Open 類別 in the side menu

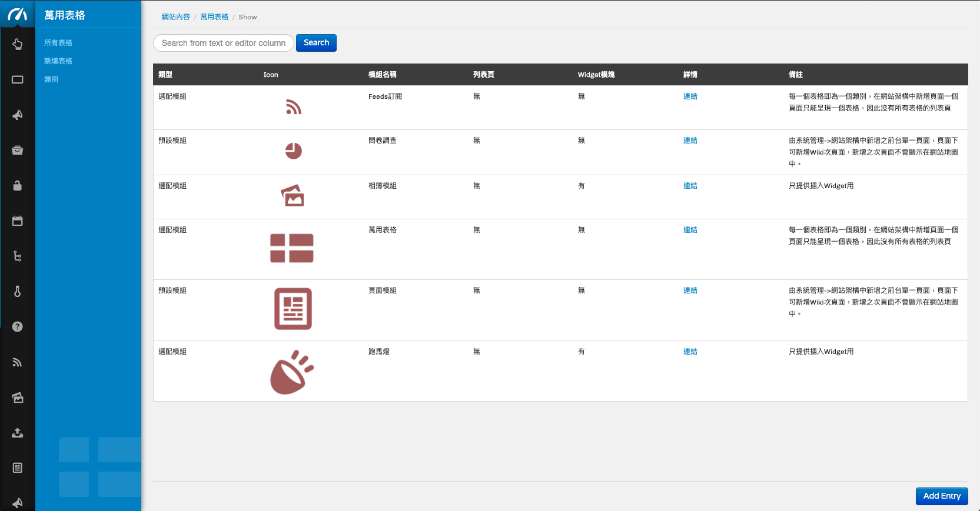click(x=51, y=79)
